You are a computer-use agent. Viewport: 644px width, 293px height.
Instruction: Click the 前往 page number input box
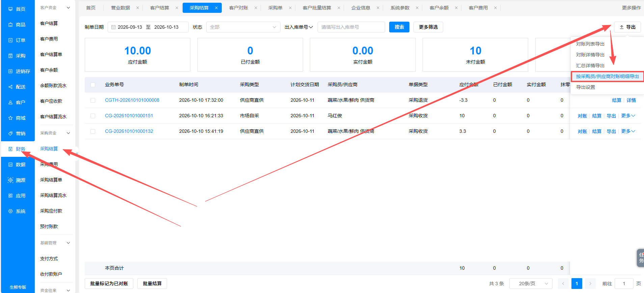point(624,284)
